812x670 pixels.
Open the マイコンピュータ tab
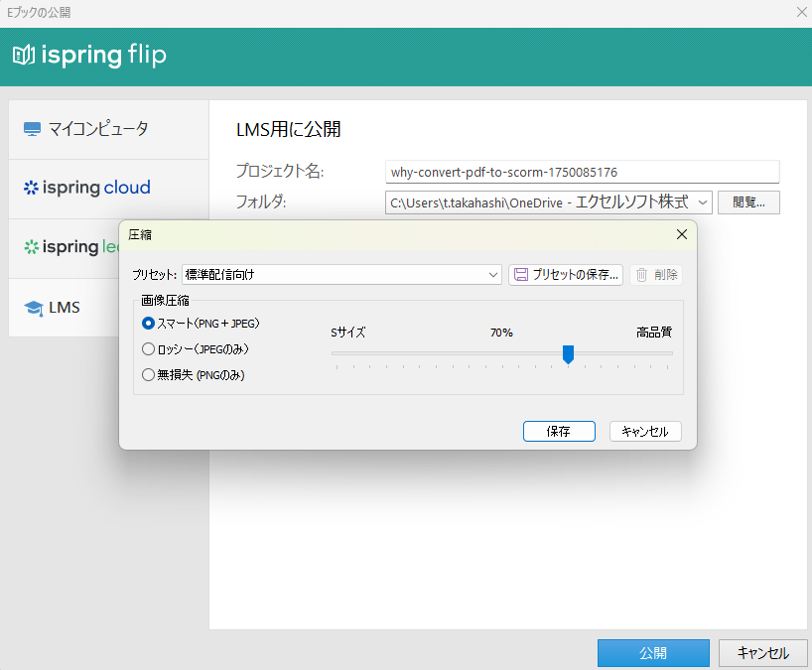pos(109,129)
